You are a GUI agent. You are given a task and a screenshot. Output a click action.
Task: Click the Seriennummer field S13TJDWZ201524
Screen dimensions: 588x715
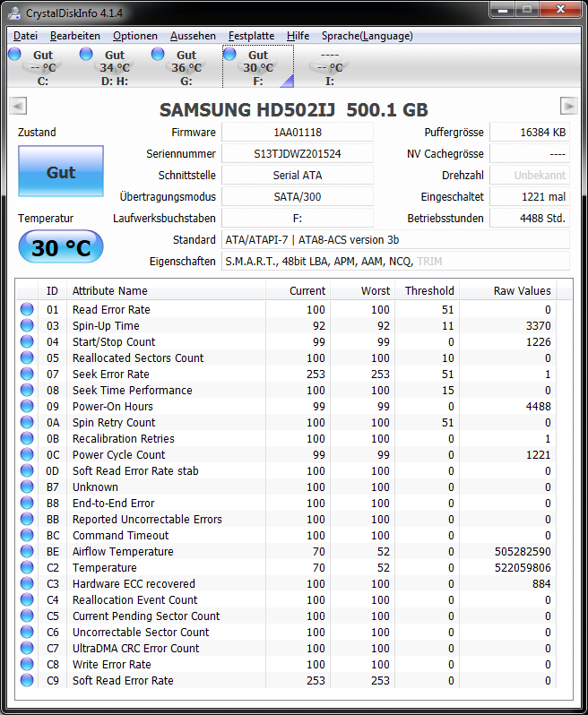[298, 154]
